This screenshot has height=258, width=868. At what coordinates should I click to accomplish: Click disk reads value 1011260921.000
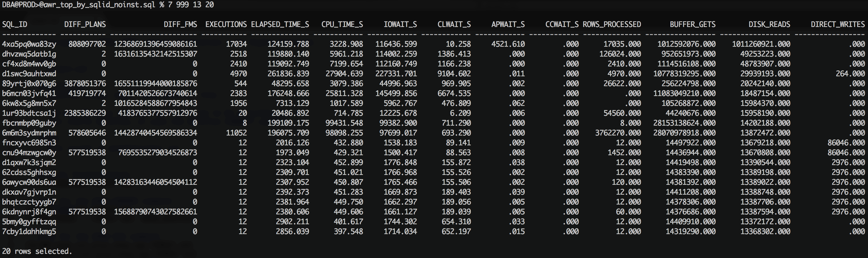761,44
